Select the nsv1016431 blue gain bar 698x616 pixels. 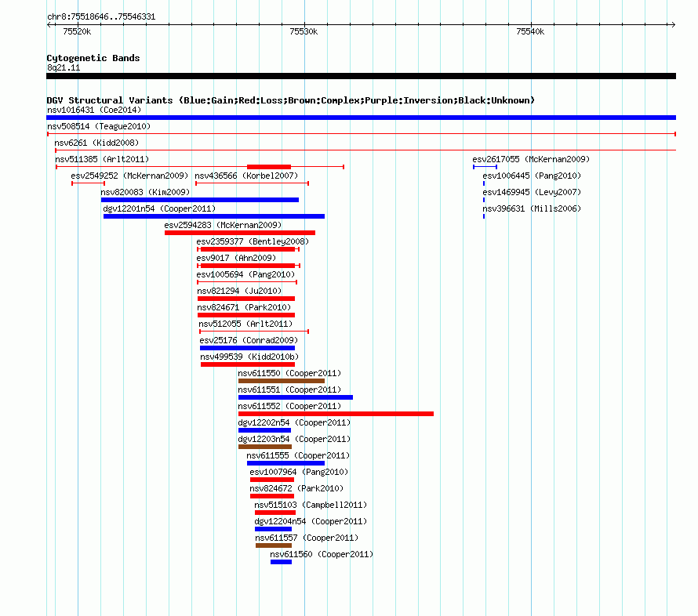(x=361, y=118)
